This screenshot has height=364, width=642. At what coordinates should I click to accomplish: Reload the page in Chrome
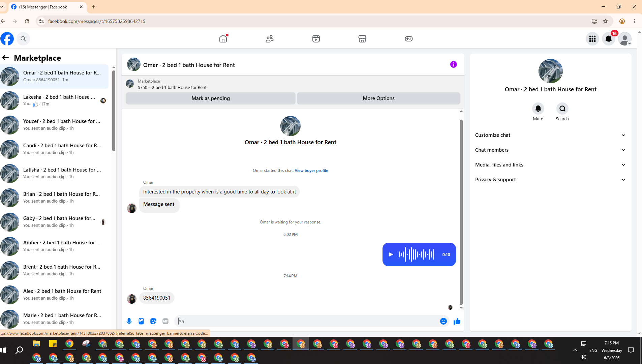pos(27,21)
